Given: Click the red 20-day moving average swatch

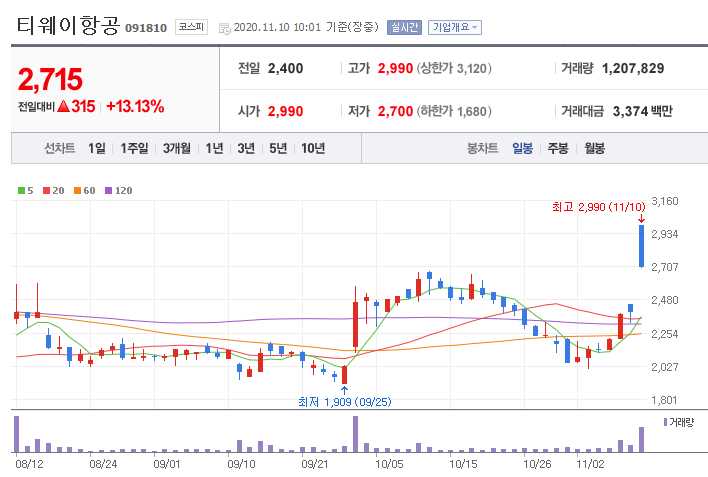Looking at the screenshot, I should (47, 191).
